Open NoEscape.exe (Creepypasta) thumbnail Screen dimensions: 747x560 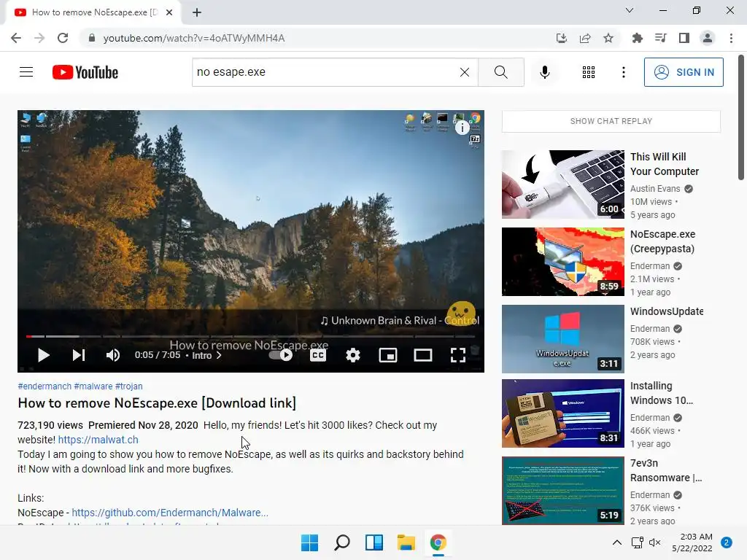tap(563, 262)
